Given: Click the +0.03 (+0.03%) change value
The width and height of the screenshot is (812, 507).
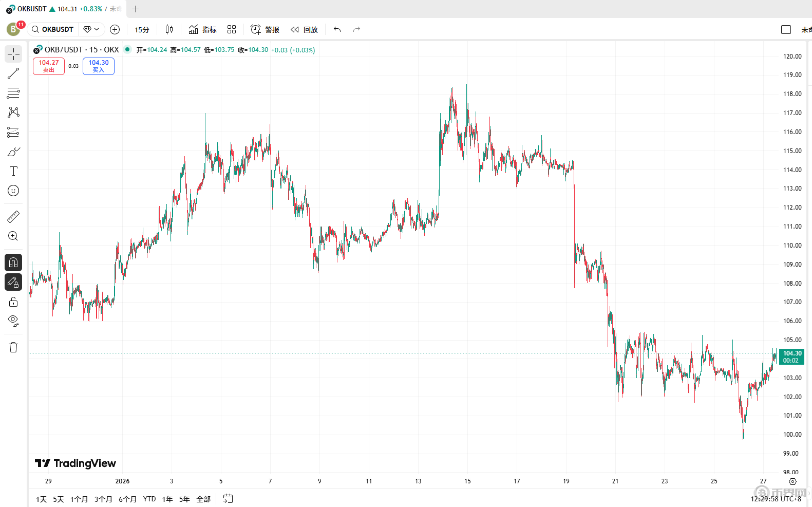Looking at the screenshot, I should click(x=293, y=50).
